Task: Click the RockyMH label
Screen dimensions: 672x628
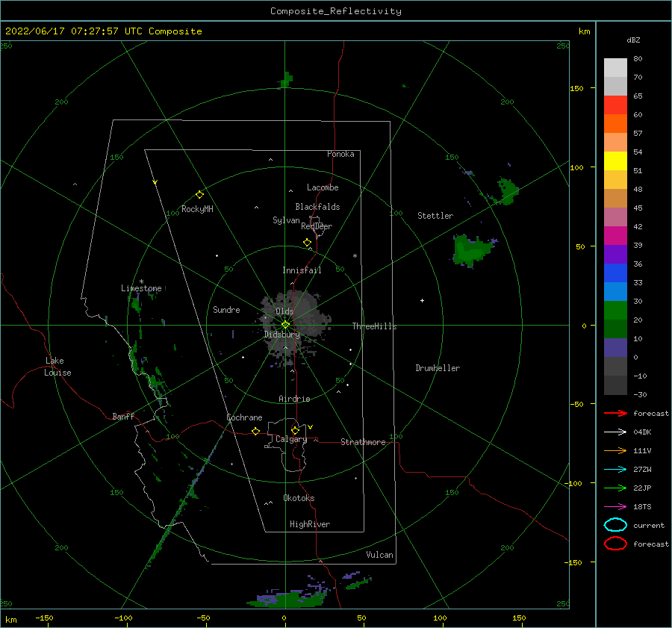Action: click(x=197, y=209)
